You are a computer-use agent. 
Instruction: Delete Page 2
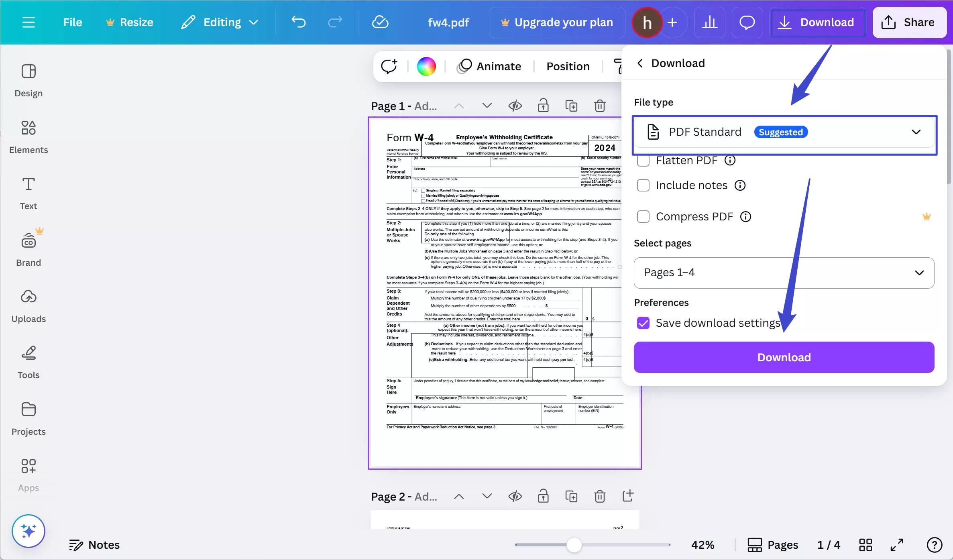(600, 496)
